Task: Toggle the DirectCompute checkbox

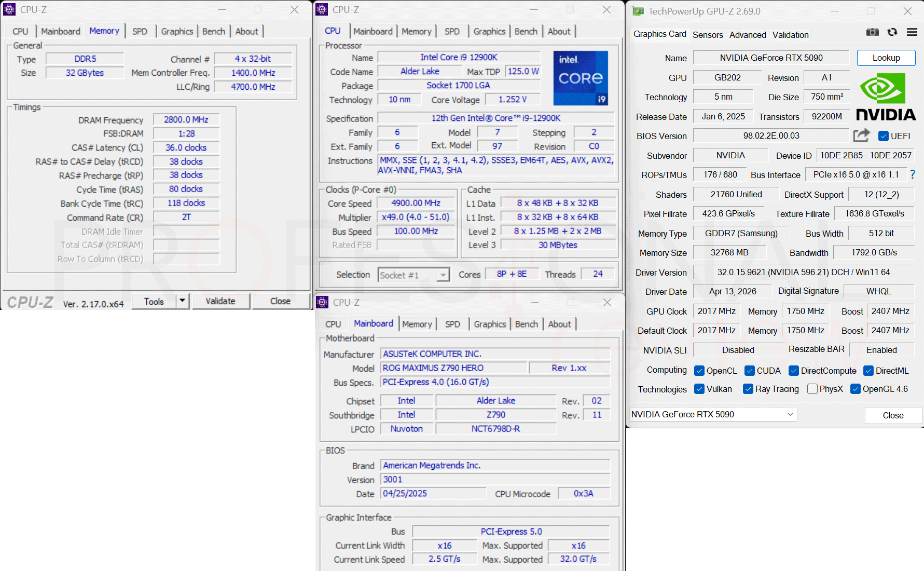Action: tap(794, 371)
